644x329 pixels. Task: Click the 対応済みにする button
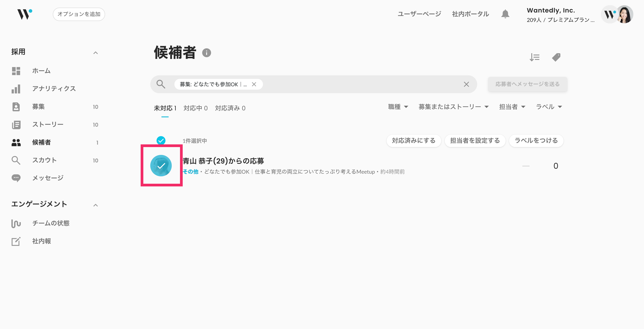tap(413, 141)
